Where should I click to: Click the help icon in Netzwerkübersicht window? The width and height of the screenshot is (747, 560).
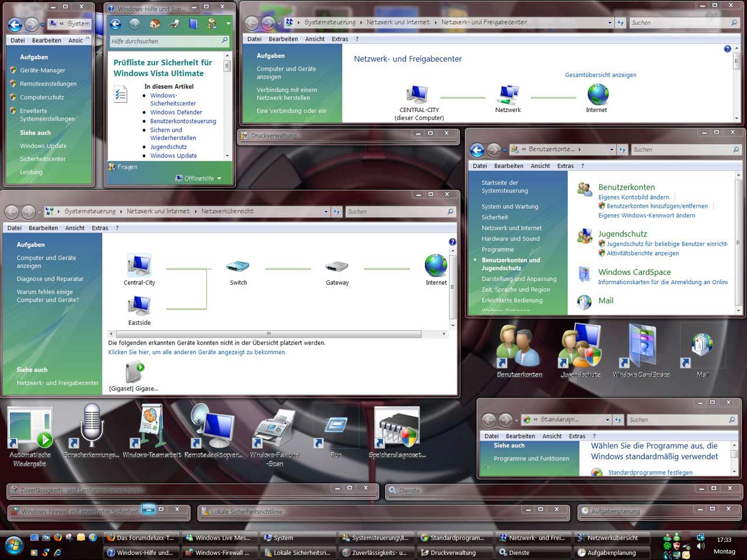(452, 242)
